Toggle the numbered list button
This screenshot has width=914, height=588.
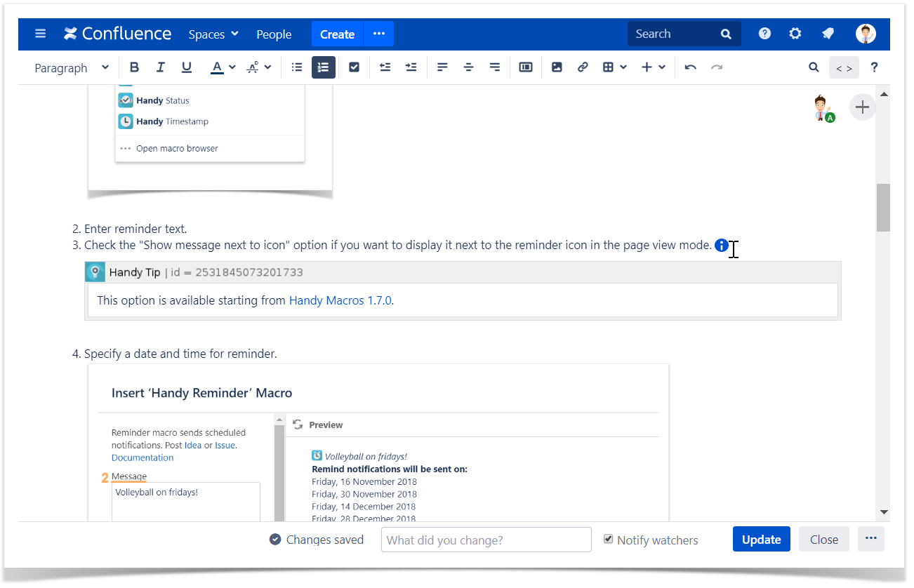pos(323,67)
